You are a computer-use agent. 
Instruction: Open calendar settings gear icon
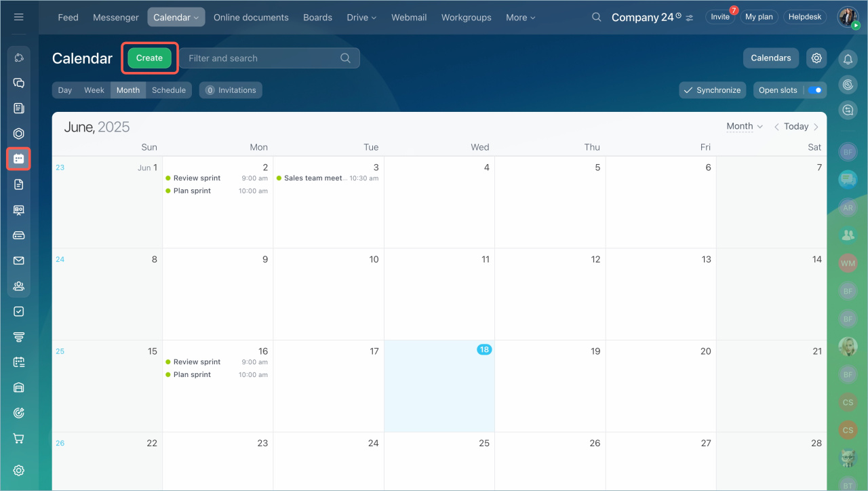[x=816, y=58]
